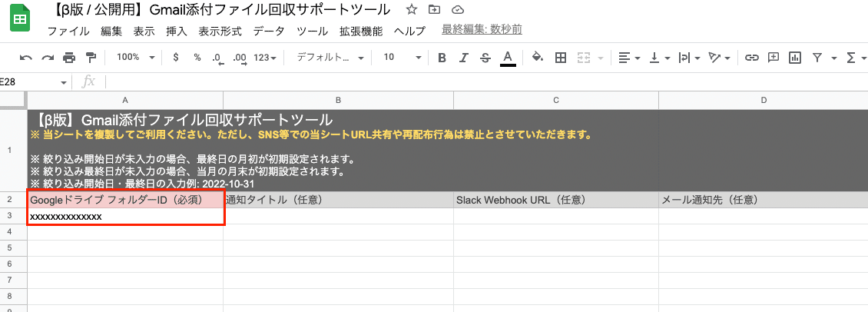Select row 3 header

click(x=9, y=216)
